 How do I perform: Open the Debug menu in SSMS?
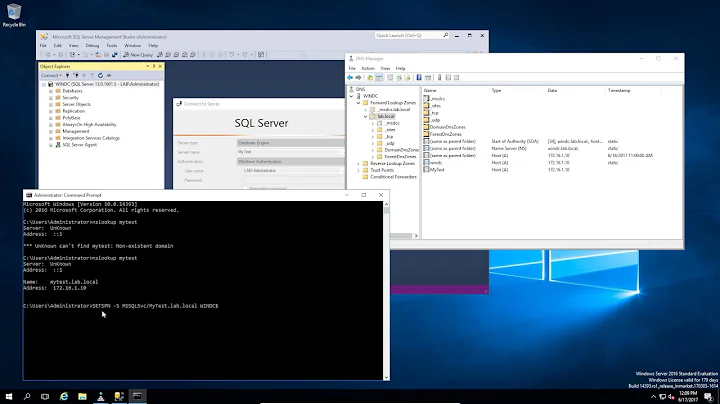tap(92, 45)
